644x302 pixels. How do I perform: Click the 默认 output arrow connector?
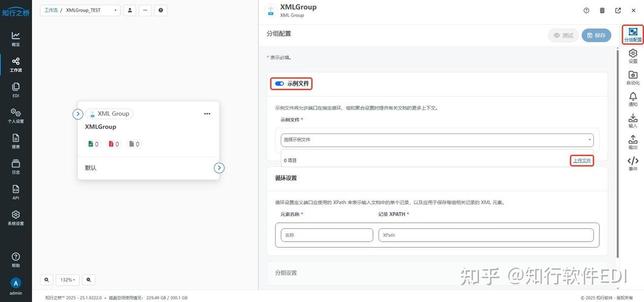click(x=220, y=167)
